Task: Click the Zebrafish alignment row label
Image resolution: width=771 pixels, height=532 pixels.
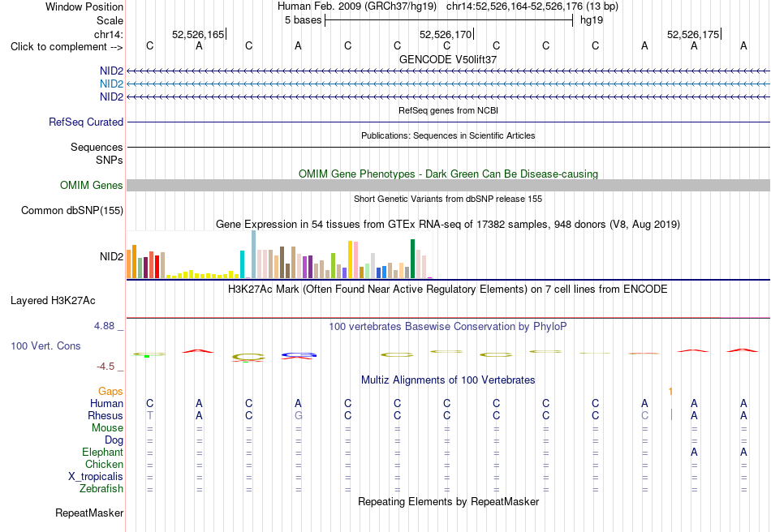Action: click(x=101, y=489)
